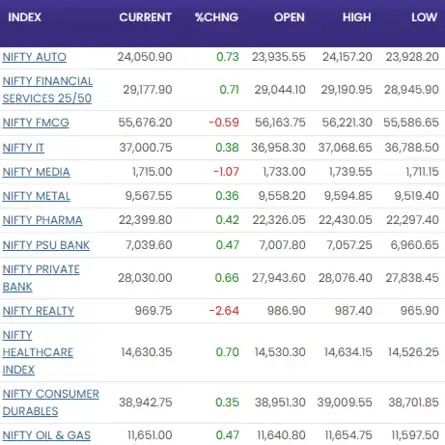Click the HIGH column header
Image resolution: width=445 pixels, height=445 pixels.
coord(357,17)
